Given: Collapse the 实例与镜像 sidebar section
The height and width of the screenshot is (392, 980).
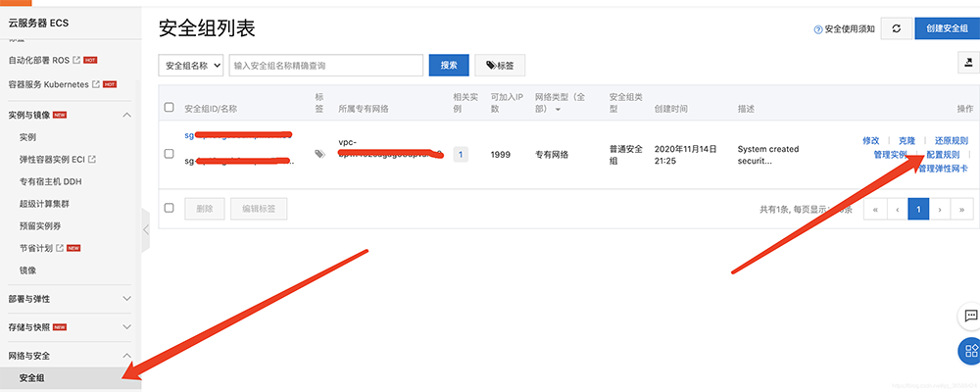Looking at the screenshot, I should tap(126, 115).
